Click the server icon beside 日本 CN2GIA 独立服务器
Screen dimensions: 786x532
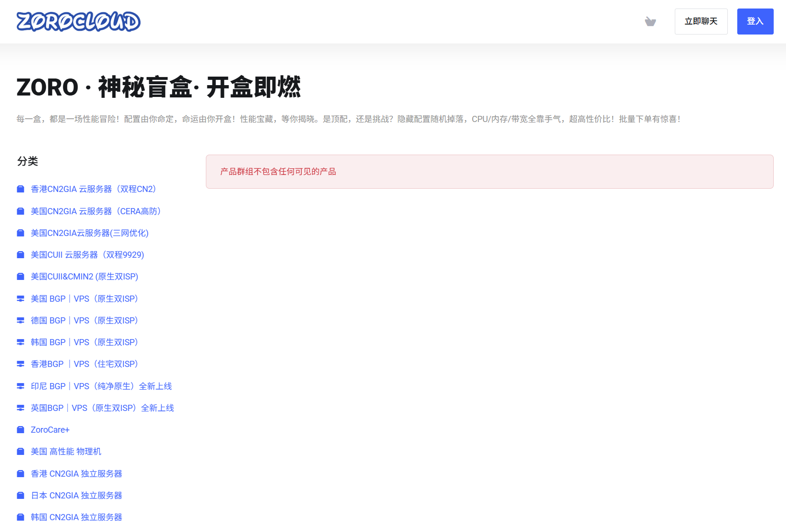point(20,495)
